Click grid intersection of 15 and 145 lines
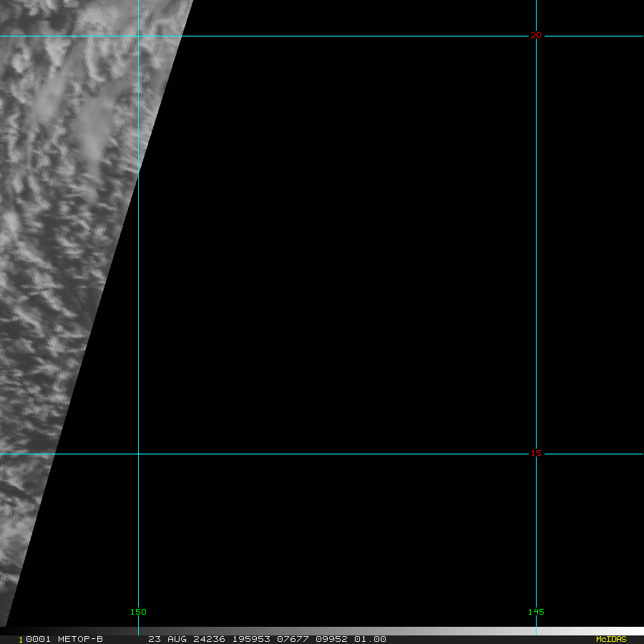This screenshot has height=644, width=644. tap(536, 454)
